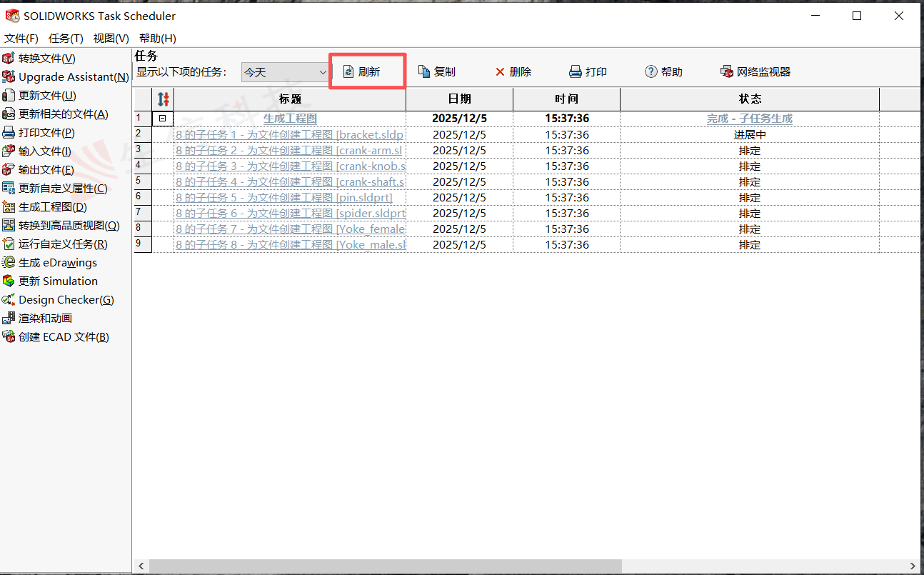Select row header number 1
This screenshot has height=575, width=924.
pyautogui.click(x=143, y=119)
